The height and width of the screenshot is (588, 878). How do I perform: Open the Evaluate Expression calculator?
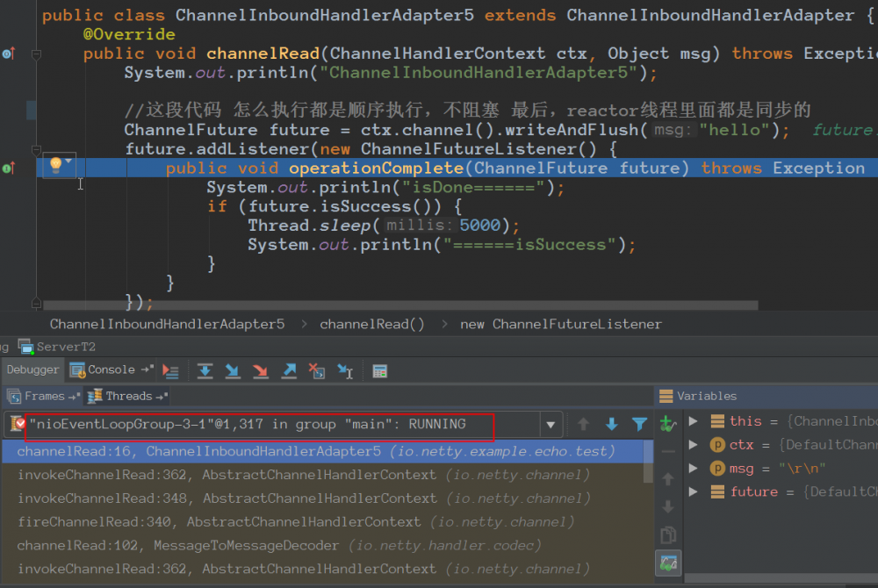click(380, 371)
